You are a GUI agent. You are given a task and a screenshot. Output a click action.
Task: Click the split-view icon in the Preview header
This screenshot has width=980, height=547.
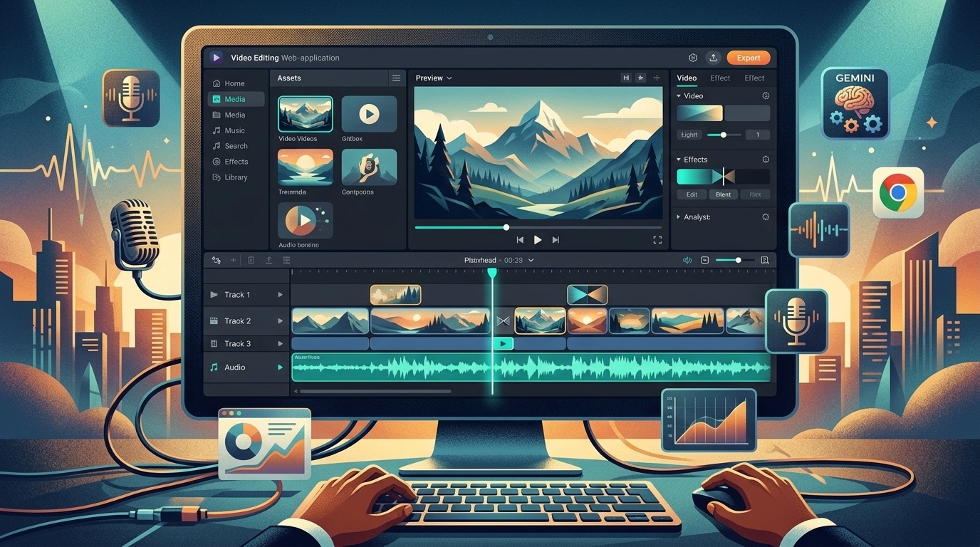point(626,78)
